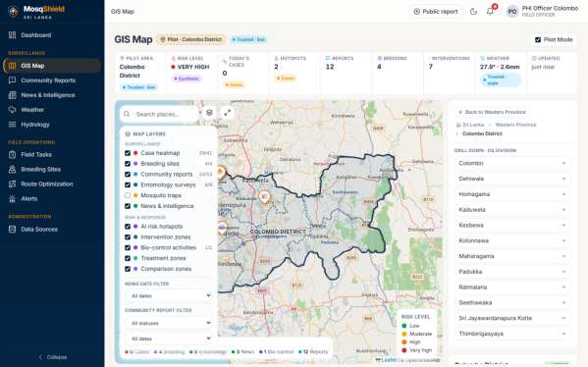
Task: Open Data Sources sidebar icon
Action: (x=13, y=229)
